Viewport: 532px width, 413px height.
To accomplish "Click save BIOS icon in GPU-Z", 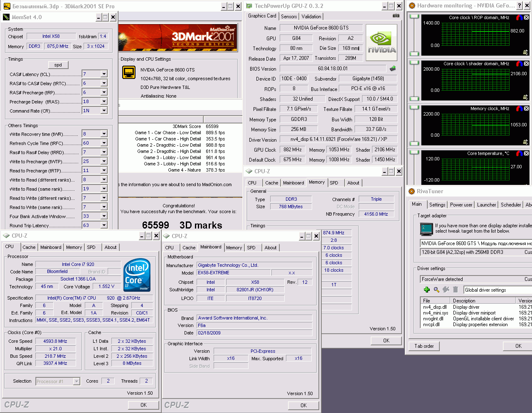I will [x=392, y=69].
